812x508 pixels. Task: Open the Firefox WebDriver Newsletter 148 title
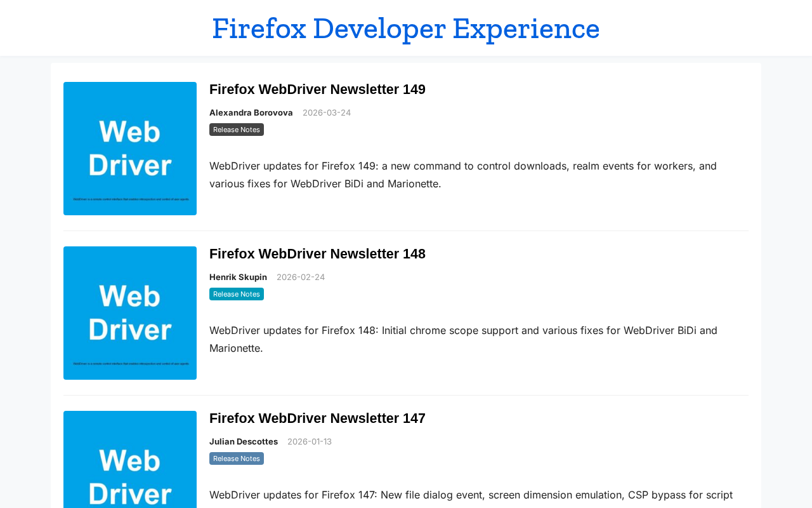317,254
